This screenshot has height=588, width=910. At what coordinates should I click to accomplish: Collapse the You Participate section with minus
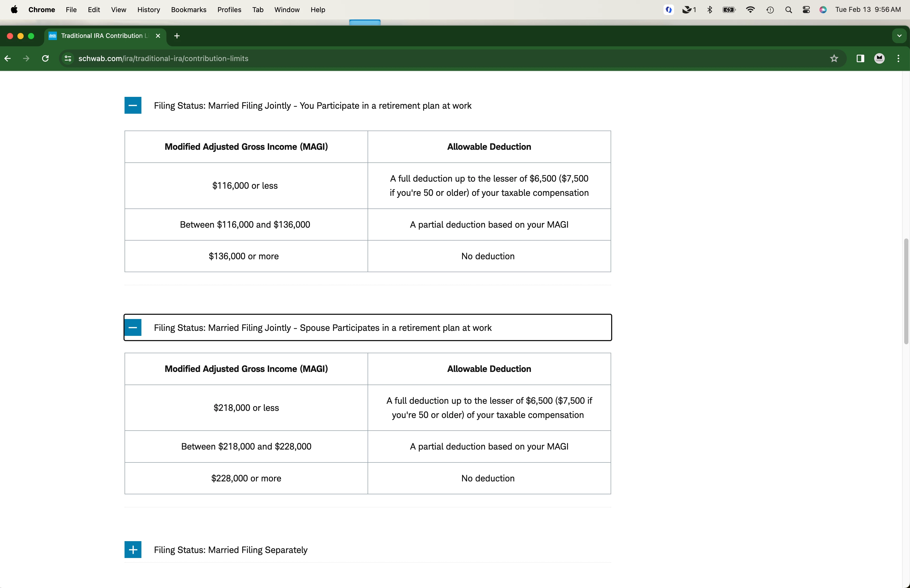(133, 105)
